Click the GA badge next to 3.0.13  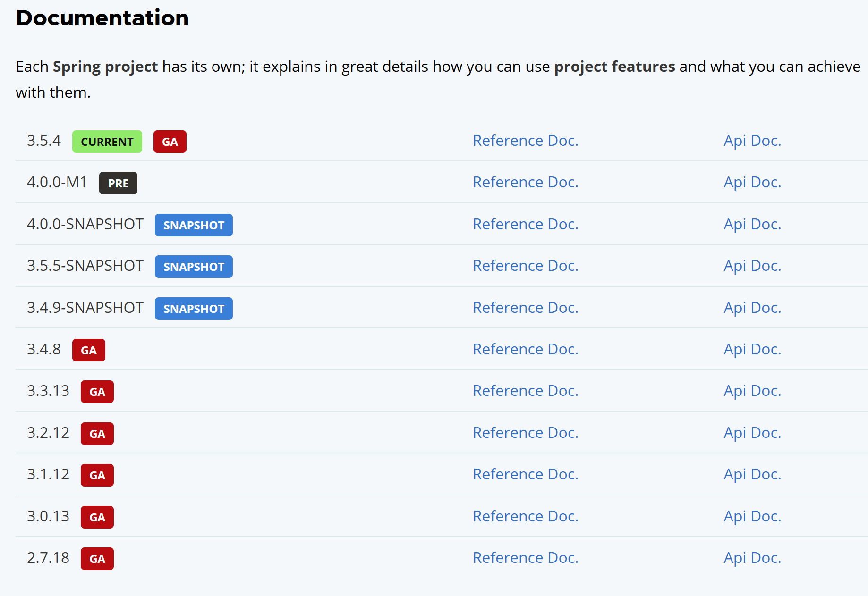97,517
